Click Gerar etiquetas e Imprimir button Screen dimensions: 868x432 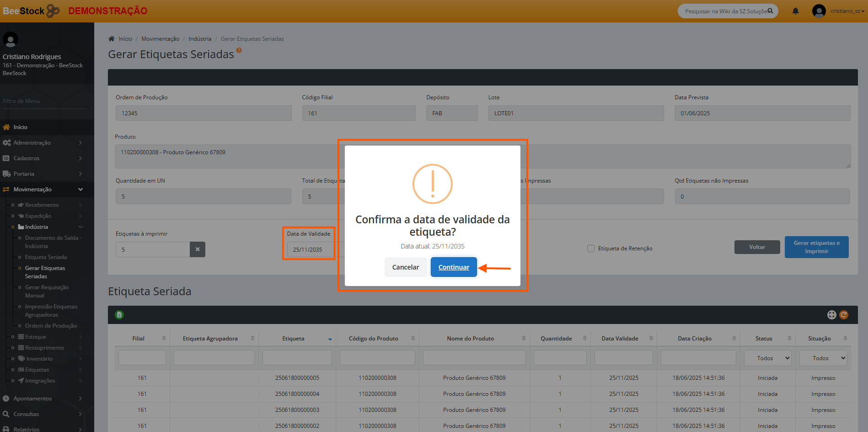816,247
